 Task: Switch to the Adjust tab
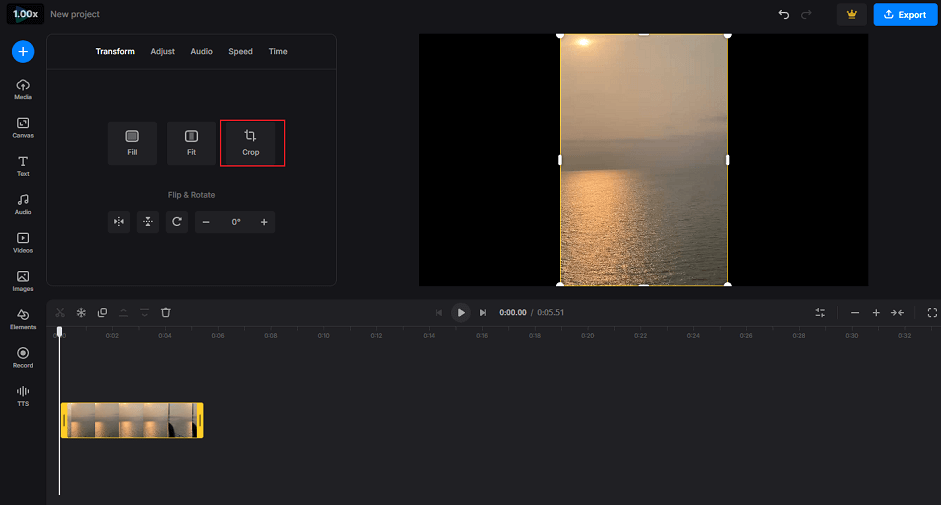(162, 52)
